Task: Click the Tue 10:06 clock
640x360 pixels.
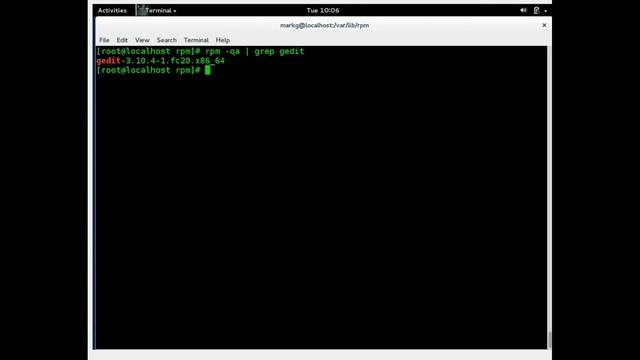Action: tap(323, 11)
